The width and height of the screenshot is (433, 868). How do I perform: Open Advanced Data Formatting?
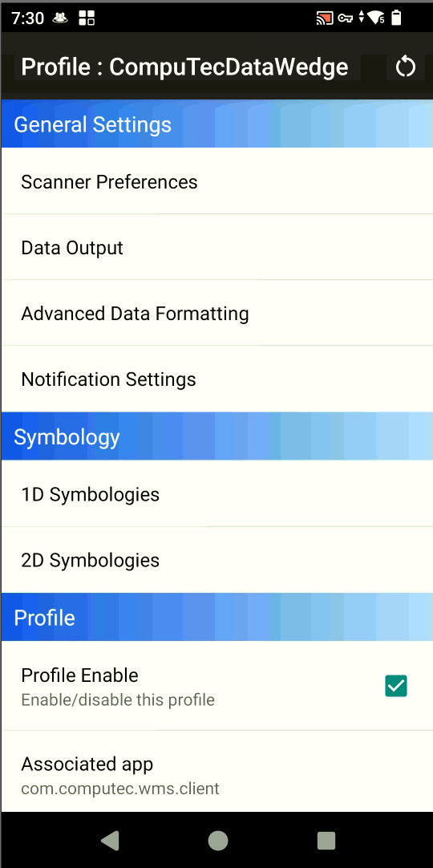[216, 314]
